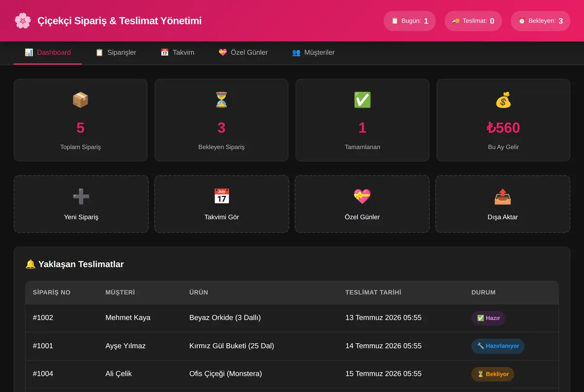Click the SİPARİŞ NO column header

52,292
